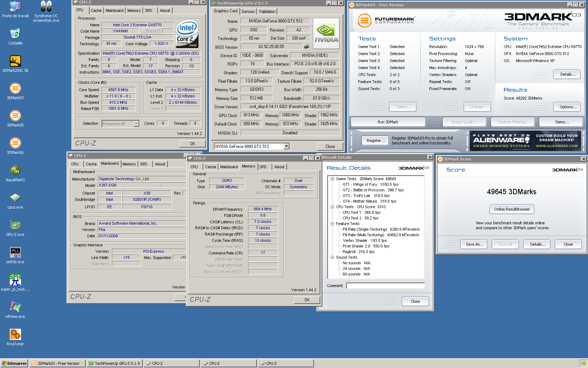Click GPU Clock value 813 MHz
The image size is (588, 368).
click(251, 115)
